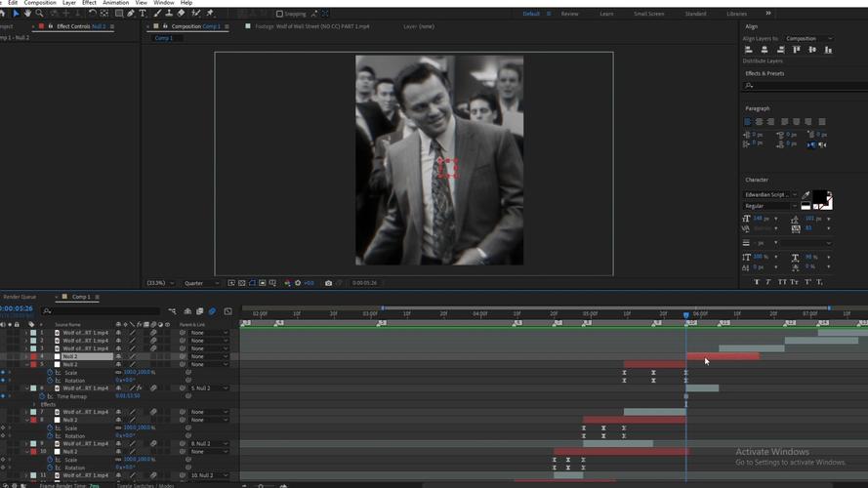Open composition mini-flowchart in timeline
The height and width of the screenshot is (488, 868).
pos(172,311)
